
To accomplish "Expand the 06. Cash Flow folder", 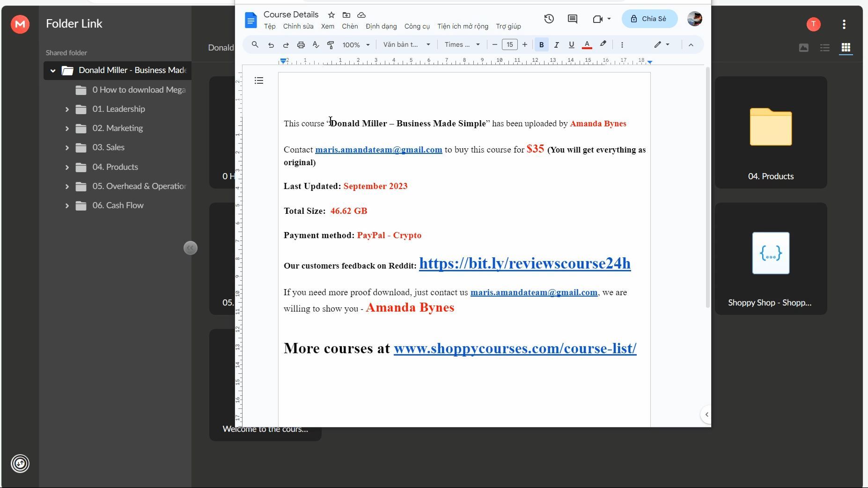I will tap(67, 206).
